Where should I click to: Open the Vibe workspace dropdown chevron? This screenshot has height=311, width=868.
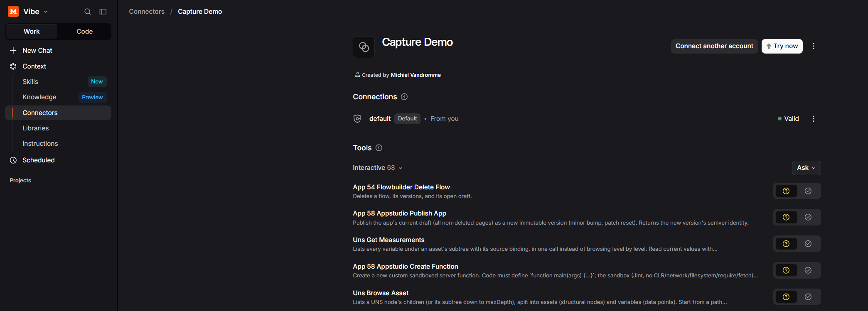pos(46,12)
